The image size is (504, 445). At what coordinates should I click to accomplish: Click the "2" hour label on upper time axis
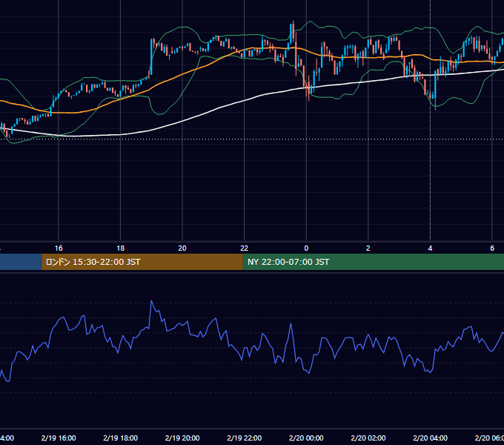pos(368,248)
